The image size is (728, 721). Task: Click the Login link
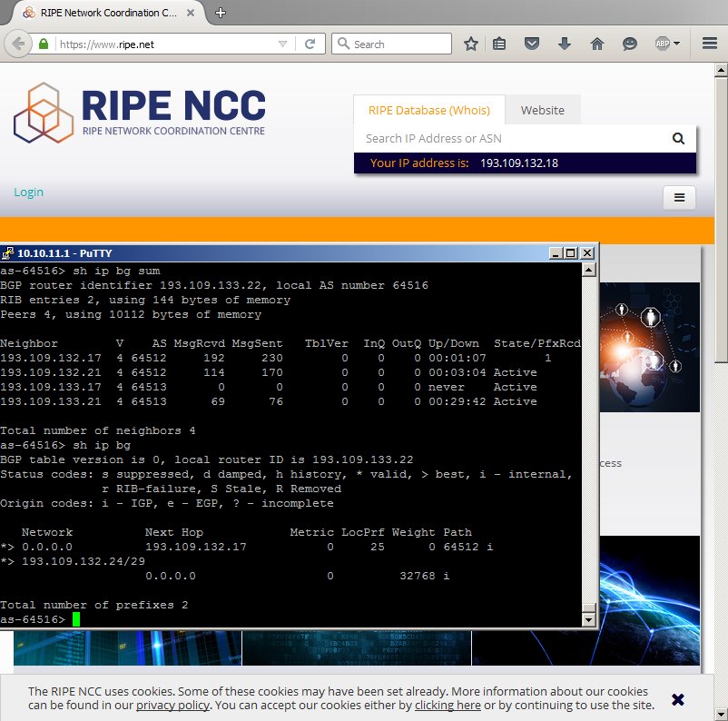pyautogui.click(x=28, y=192)
